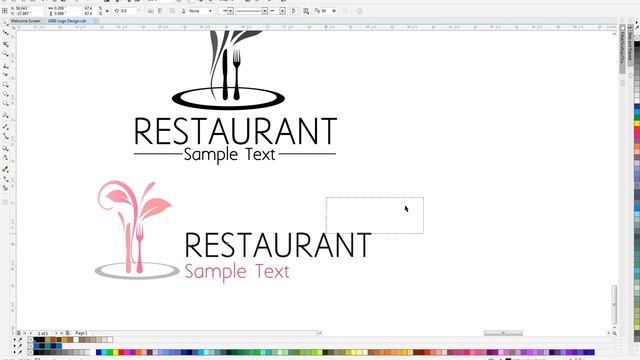Image resolution: width=640 pixels, height=360 pixels.
Task: Pick the teal swatch in the middle palette row
Action: pos(48,346)
